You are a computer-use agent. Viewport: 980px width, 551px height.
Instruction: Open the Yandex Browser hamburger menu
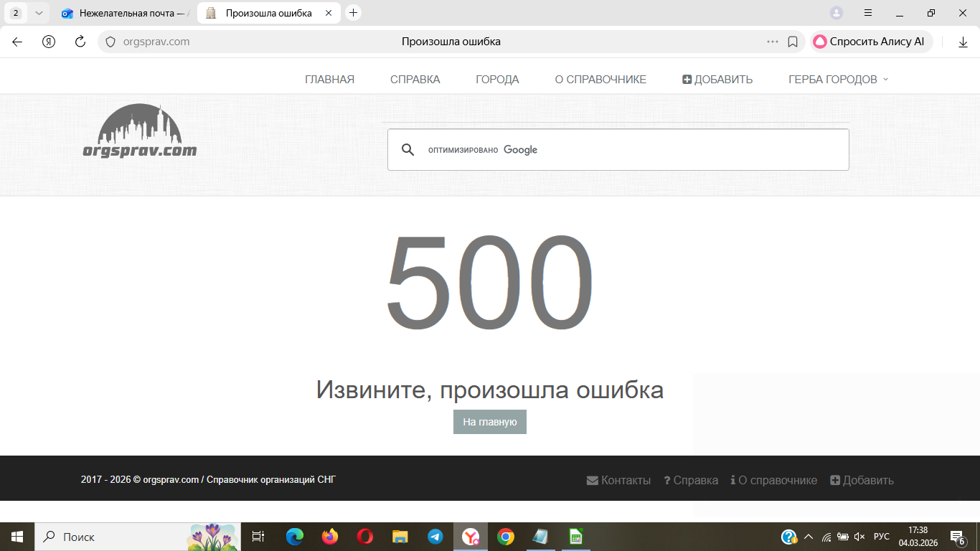(868, 13)
